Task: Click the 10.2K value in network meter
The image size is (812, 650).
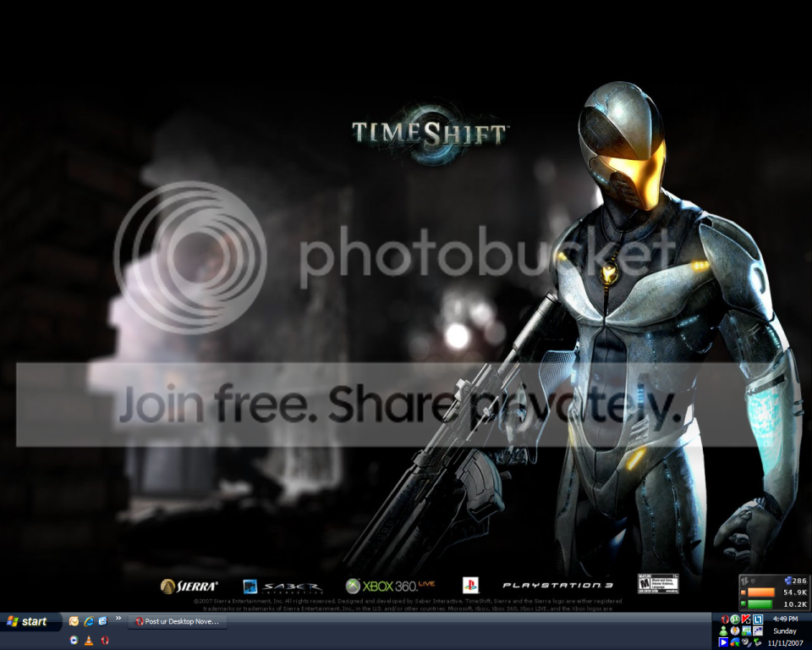Action: click(795, 603)
